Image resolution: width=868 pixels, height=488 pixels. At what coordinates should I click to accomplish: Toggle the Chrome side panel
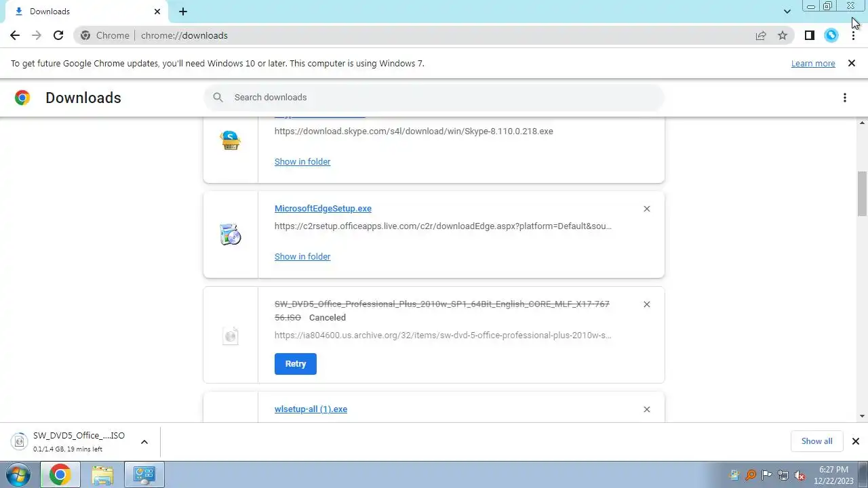(809, 35)
